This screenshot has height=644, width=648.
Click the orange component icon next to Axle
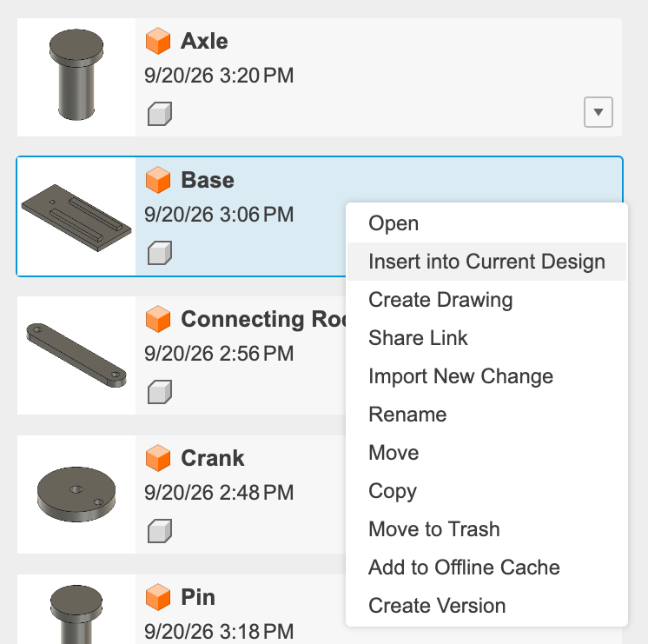[158, 41]
